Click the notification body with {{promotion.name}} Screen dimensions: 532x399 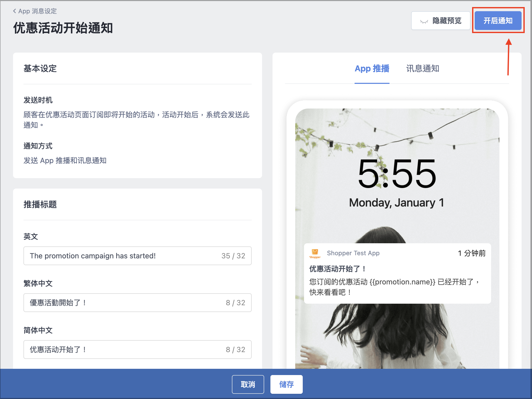[394, 287]
